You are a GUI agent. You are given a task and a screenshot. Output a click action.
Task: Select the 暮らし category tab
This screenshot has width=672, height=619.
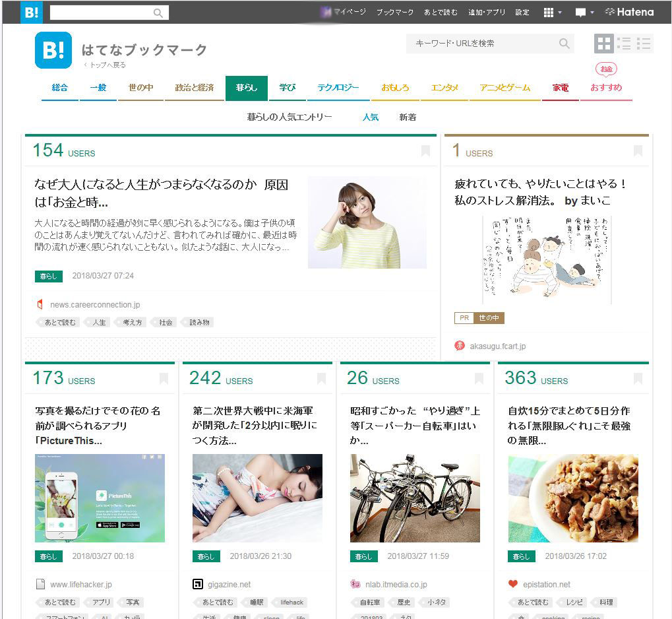click(x=247, y=88)
